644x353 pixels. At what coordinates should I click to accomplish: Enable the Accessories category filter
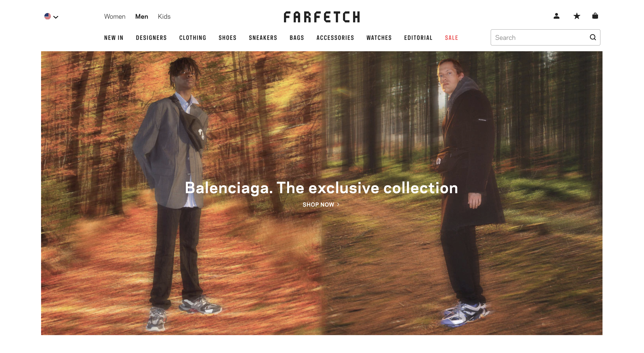[335, 38]
